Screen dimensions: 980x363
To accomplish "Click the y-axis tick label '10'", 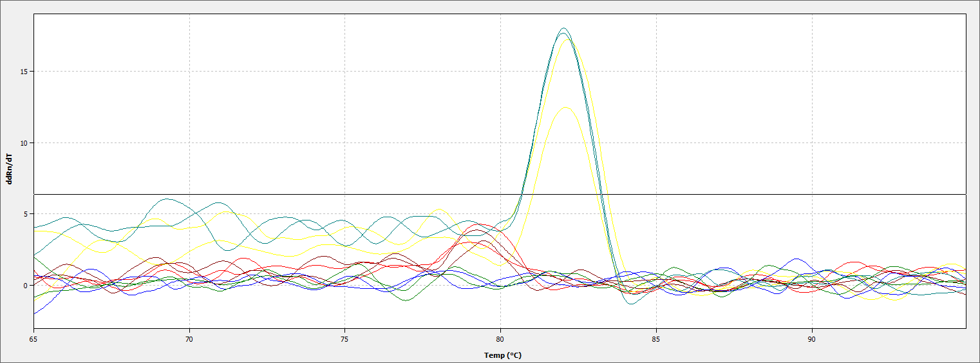I will (x=23, y=143).
